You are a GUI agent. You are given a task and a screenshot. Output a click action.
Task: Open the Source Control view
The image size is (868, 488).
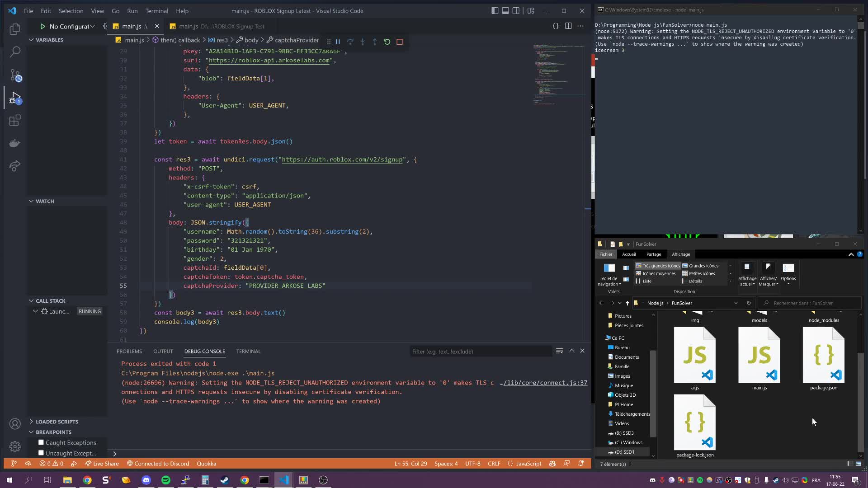click(x=15, y=75)
